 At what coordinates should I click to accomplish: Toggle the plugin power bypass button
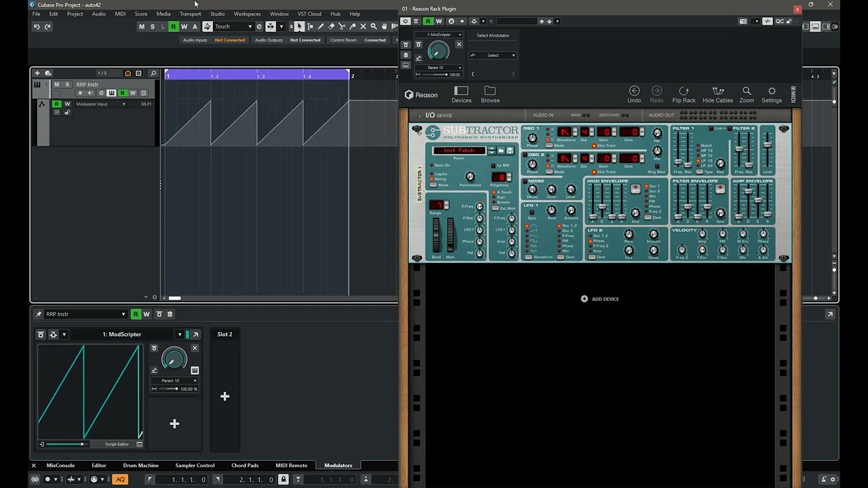[406, 21]
